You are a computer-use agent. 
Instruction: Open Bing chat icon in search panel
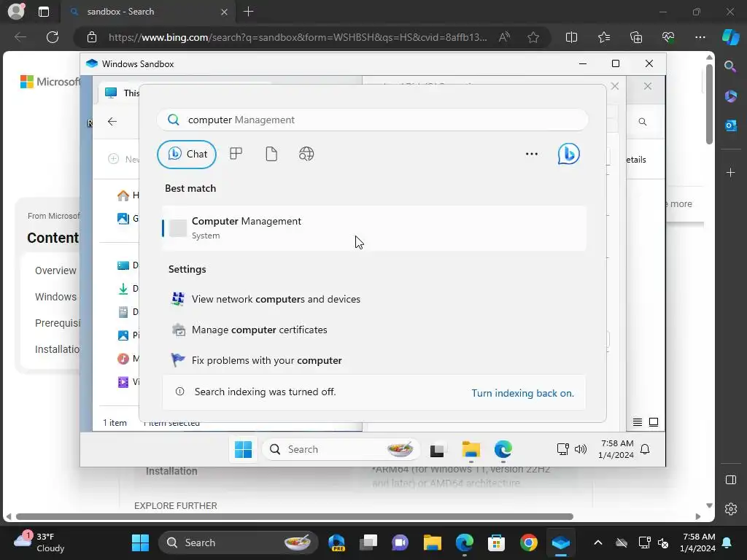(x=568, y=154)
